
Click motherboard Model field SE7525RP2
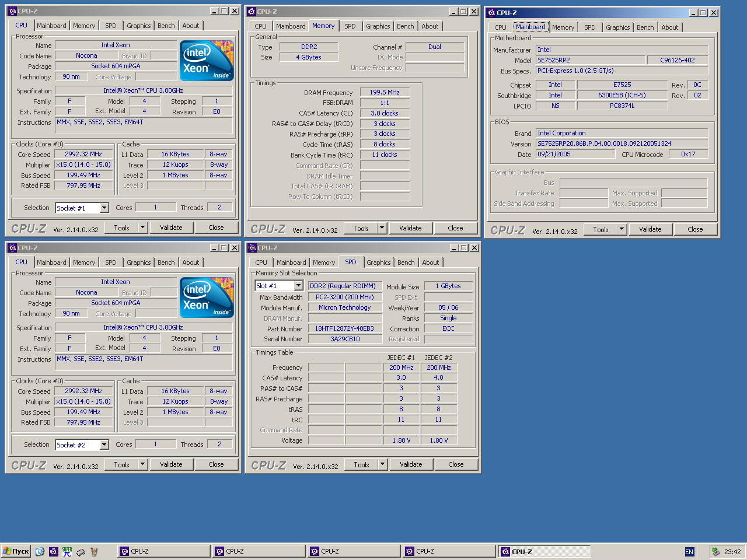click(591, 60)
